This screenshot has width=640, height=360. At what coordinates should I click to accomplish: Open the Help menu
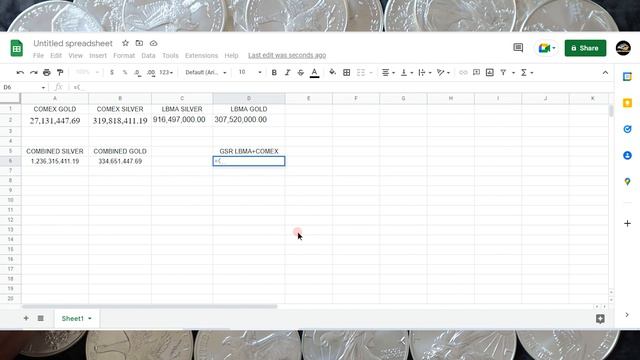[231, 56]
